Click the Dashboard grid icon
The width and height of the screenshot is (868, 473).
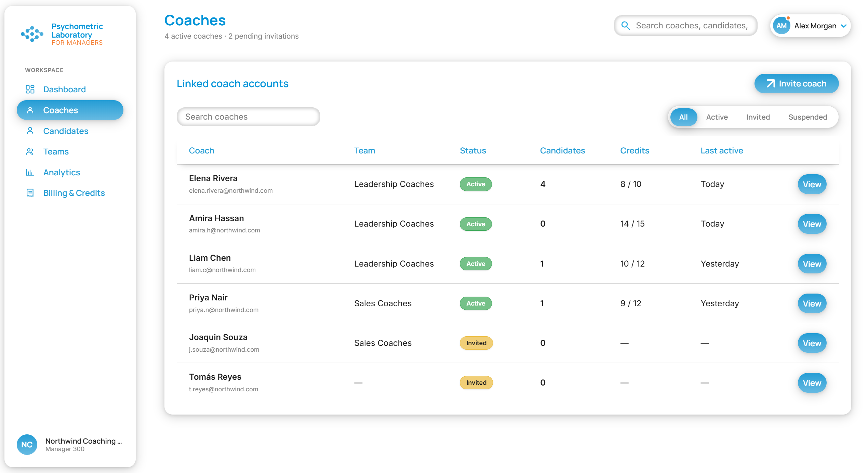(x=30, y=89)
